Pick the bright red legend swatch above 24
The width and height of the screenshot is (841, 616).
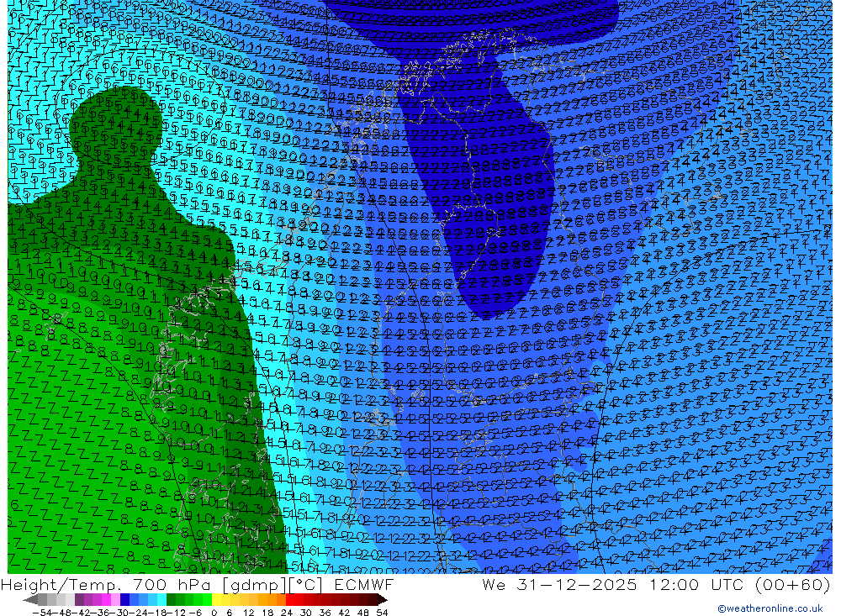pyautogui.click(x=290, y=599)
